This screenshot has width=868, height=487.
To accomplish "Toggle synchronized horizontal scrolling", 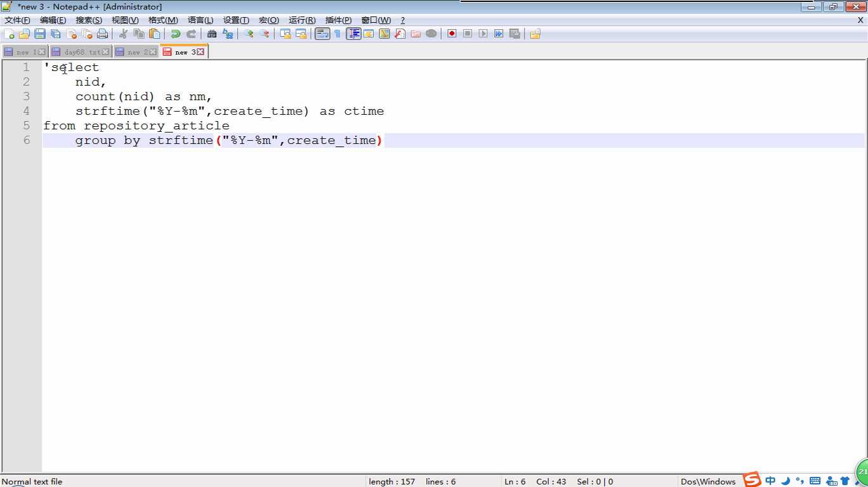I will point(301,34).
